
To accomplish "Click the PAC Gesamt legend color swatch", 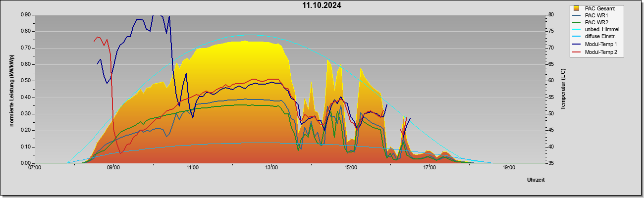I will tap(577, 8).
